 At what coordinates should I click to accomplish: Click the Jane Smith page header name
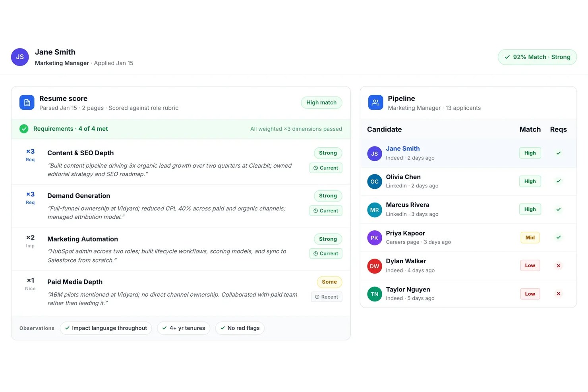point(55,52)
